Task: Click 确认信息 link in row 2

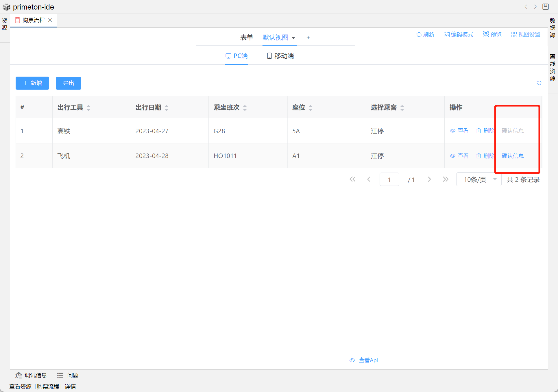Action: tap(513, 156)
